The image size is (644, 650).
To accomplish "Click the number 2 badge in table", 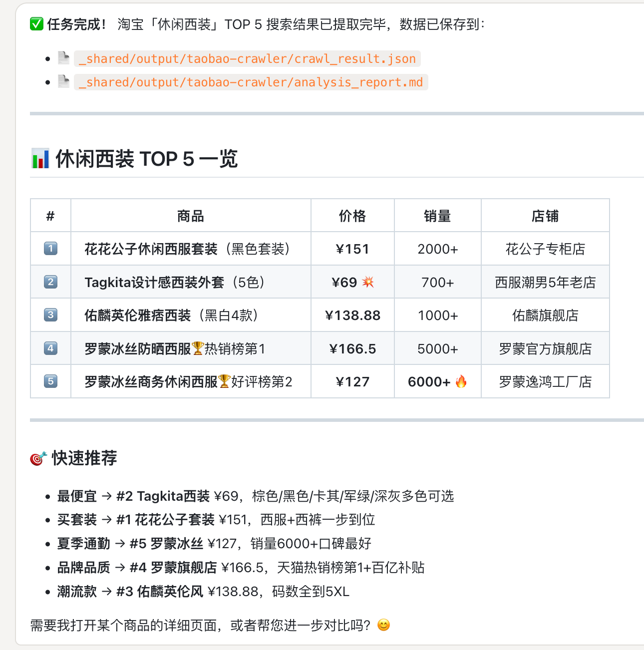I will click(x=50, y=282).
